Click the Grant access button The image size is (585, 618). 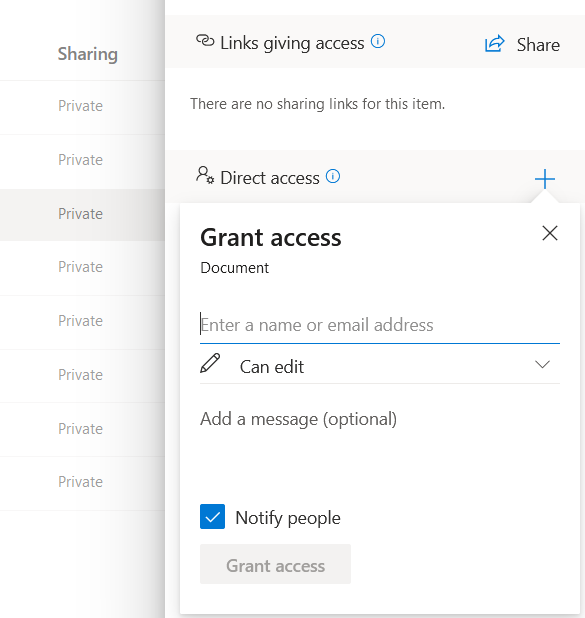[x=275, y=564]
